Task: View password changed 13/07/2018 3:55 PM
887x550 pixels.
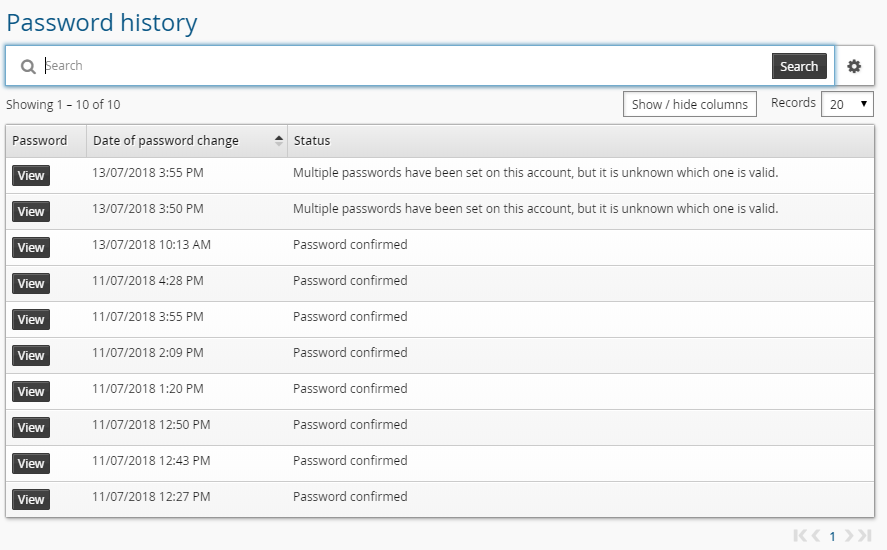Action: click(x=31, y=176)
